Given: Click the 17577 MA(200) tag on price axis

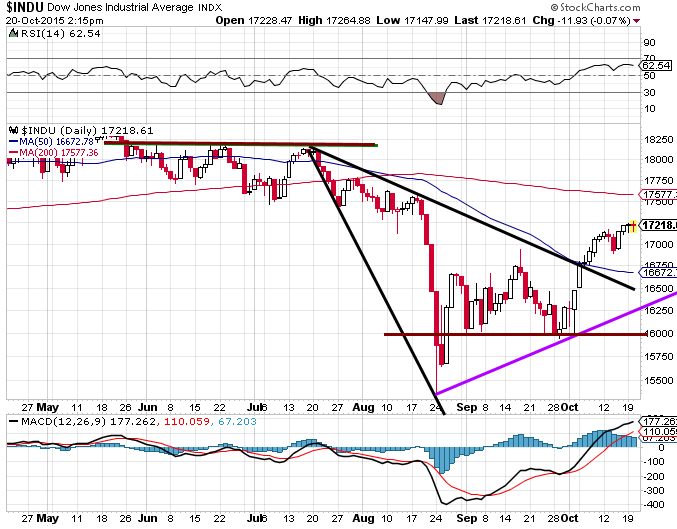Looking at the screenshot, I should [659, 195].
